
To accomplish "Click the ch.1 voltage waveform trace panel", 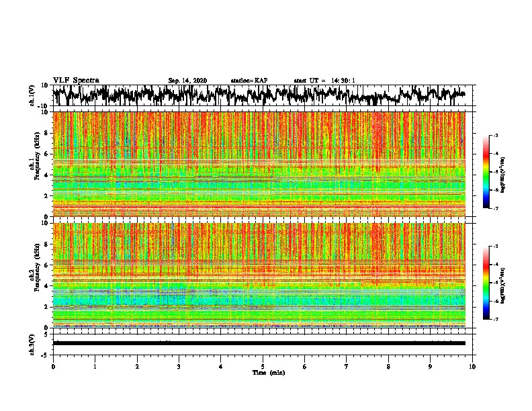I will [x=263, y=95].
